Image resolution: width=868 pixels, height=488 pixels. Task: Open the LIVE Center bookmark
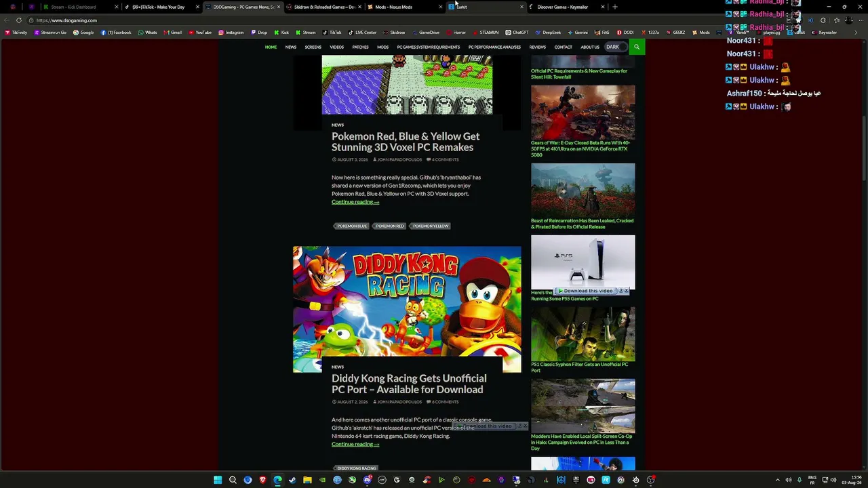coord(362,33)
